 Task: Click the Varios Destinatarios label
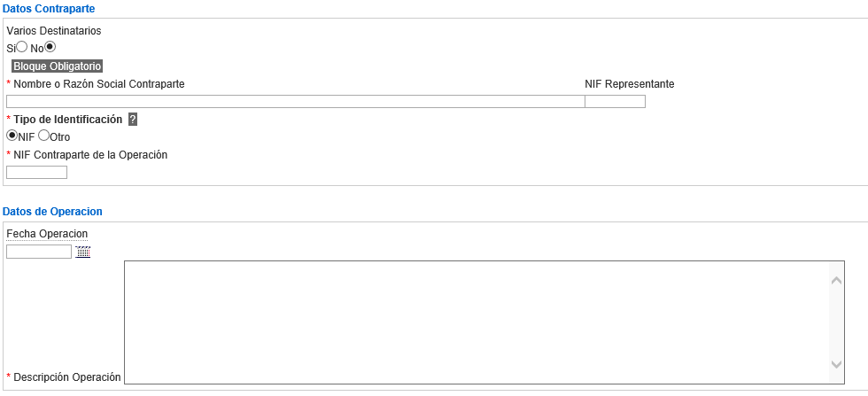54,31
